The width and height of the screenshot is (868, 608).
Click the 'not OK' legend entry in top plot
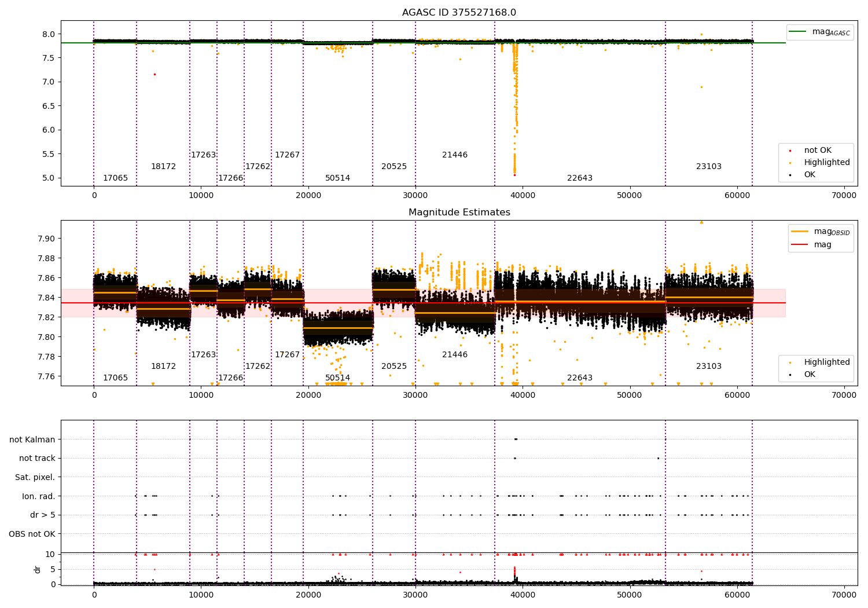[817, 151]
